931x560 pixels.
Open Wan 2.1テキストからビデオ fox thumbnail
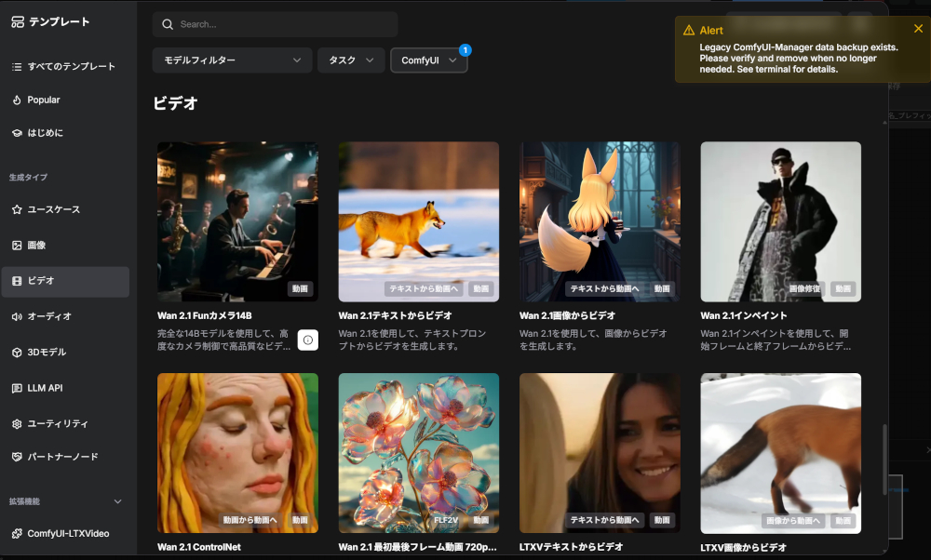click(x=418, y=221)
